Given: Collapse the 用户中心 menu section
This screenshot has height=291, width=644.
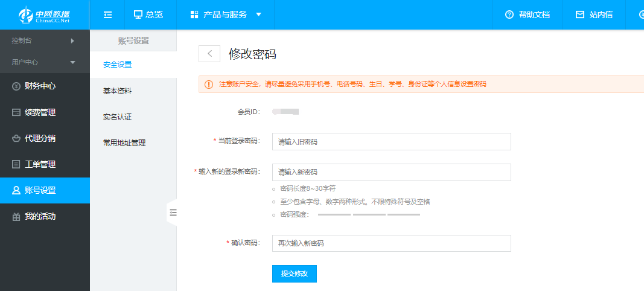Looking at the screenshot, I should click(x=44, y=62).
